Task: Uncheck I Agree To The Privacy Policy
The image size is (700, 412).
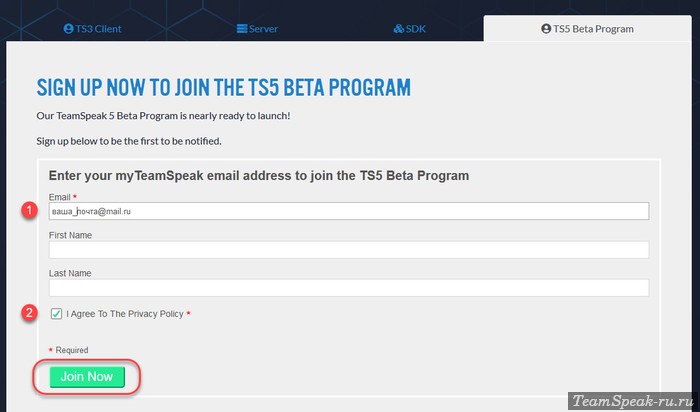Action: pyautogui.click(x=56, y=314)
